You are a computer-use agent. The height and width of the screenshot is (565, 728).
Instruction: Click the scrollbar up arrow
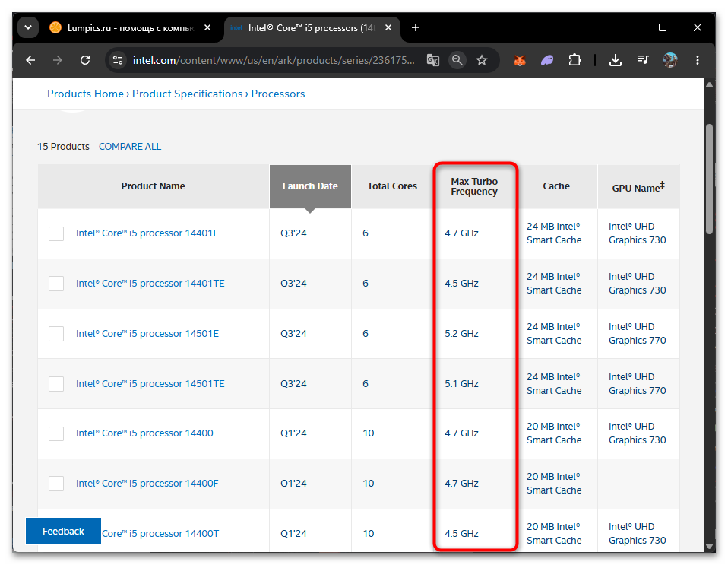click(709, 84)
